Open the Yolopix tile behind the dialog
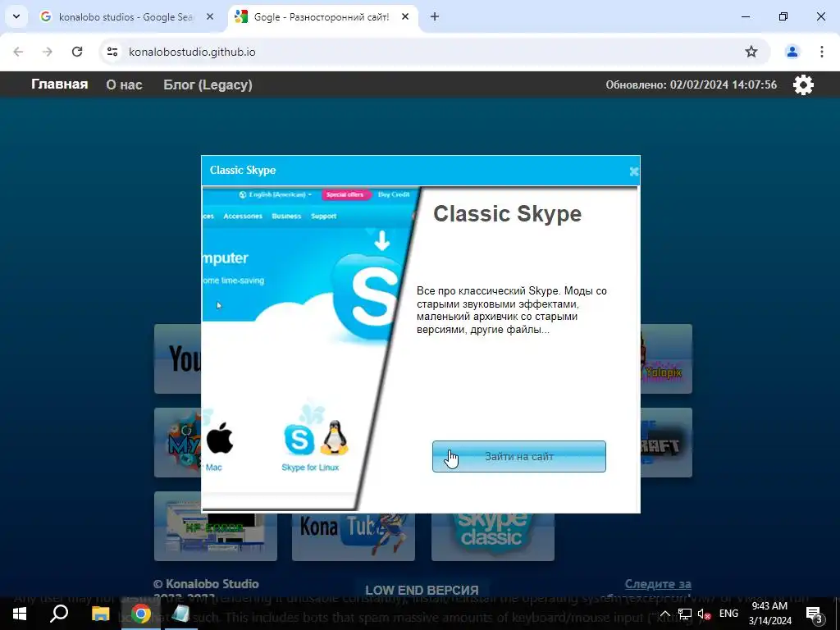This screenshot has width=840, height=630. pyautogui.click(x=666, y=359)
